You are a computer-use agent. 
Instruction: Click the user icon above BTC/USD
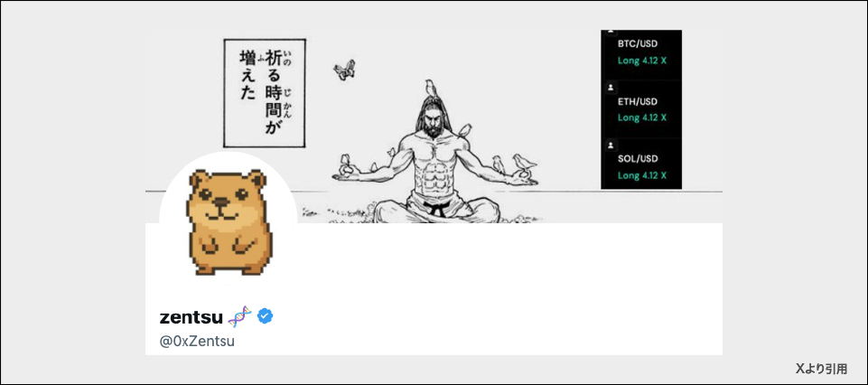point(611,32)
